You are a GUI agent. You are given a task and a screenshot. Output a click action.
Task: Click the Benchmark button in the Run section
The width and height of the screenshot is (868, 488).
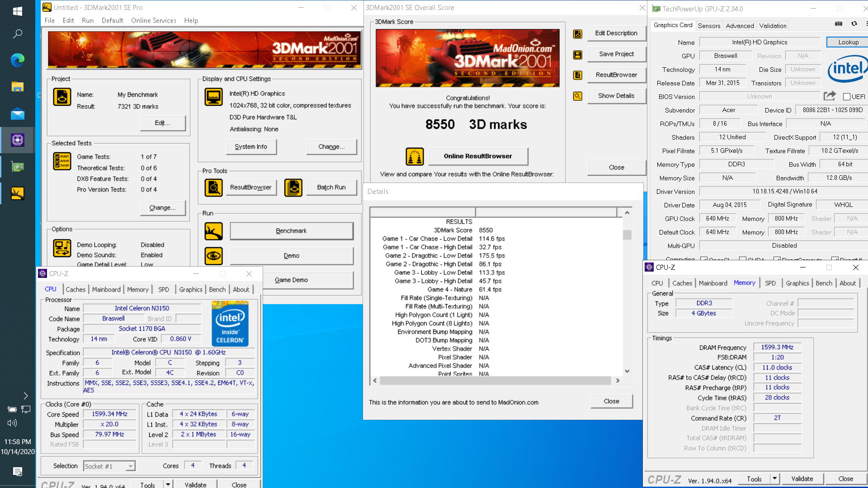click(292, 231)
